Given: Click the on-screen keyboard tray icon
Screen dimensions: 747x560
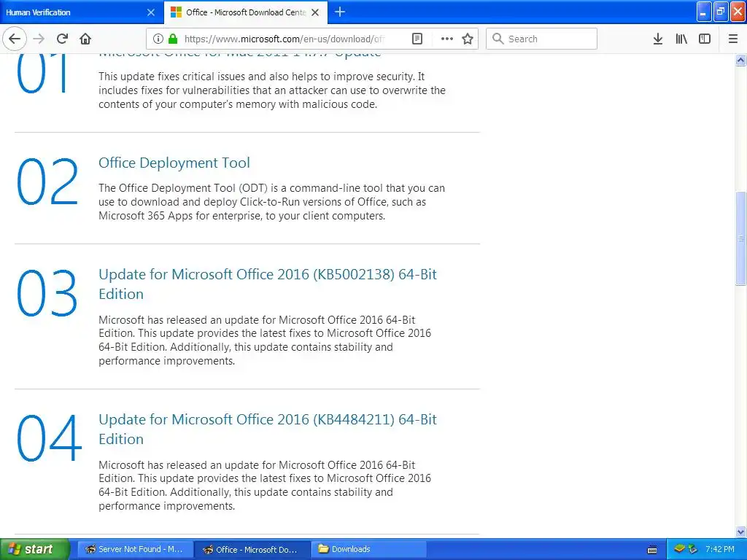Looking at the screenshot, I should (x=652, y=550).
